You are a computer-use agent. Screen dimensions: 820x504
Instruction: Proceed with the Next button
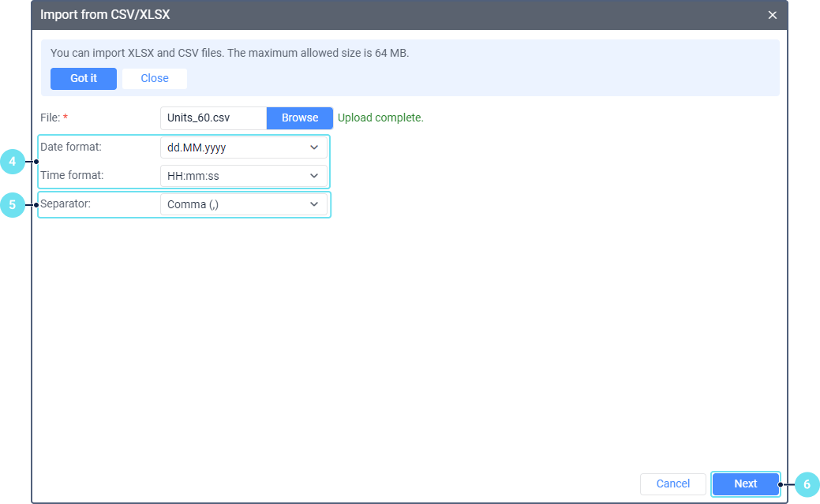click(745, 484)
